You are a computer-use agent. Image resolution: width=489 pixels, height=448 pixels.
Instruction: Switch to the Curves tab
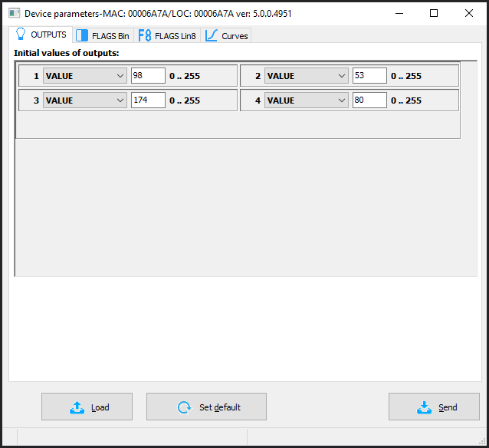226,35
